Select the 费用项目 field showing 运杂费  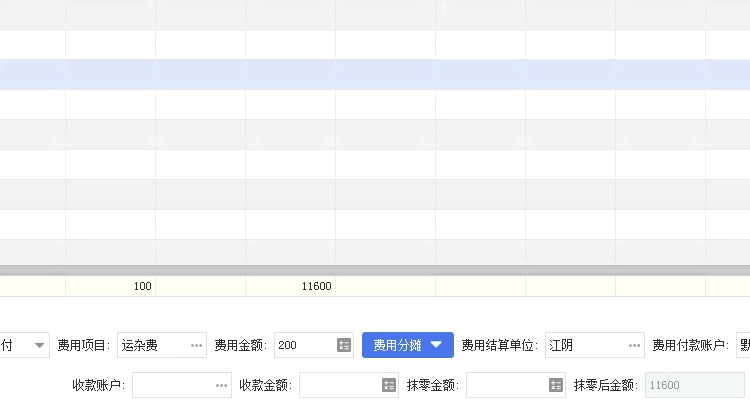[x=150, y=345]
